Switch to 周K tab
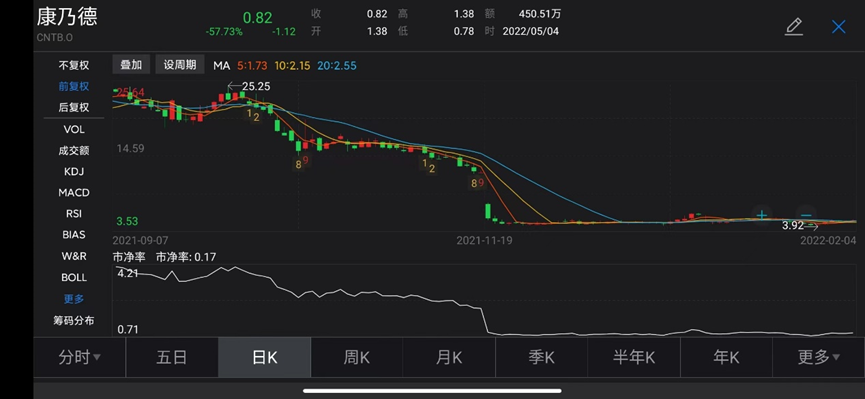This screenshot has height=399, width=865. click(x=356, y=358)
